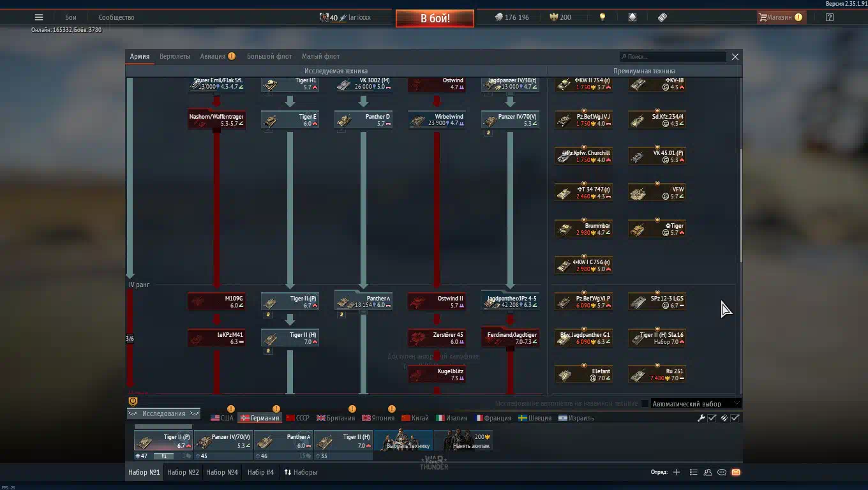The image size is (868, 490).
Task: Select preset Набор №1
Action: (144, 472)
